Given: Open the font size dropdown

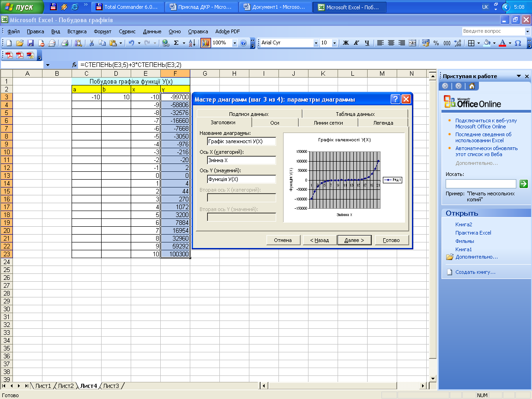Looking at the screenshot, I should (334, 43).
